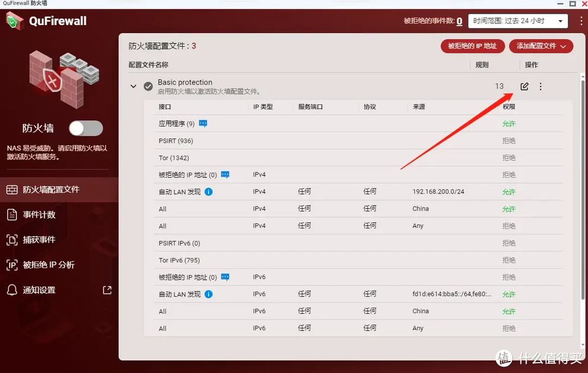Select 捕获事件 in sidebar
This screenshot has width=588, height=373.
pyautogui.click(x=59, y=240)
